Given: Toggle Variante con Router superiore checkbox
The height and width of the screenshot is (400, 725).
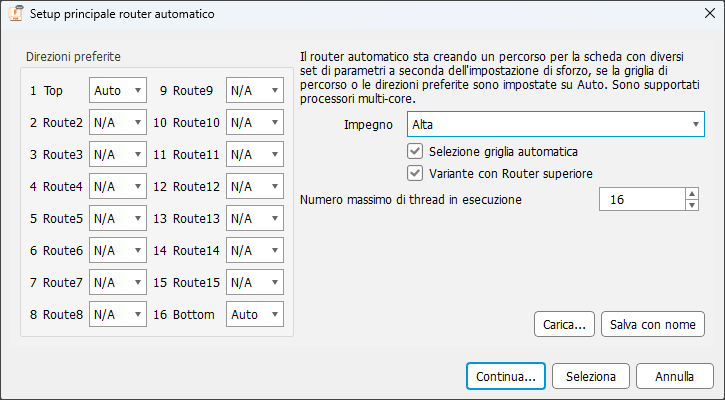Looking at the screenshot, I should 416,173.
